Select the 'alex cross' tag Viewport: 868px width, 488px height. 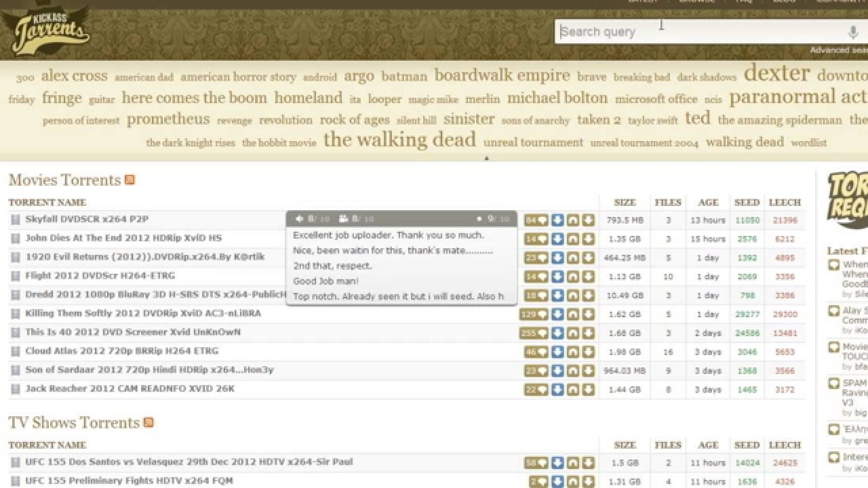(75, 76)
